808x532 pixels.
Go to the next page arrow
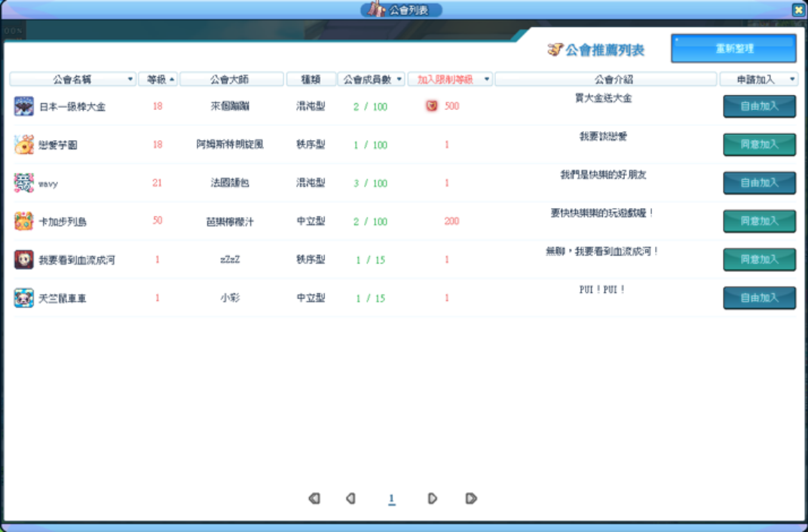pyautogui.click(x=433, y=498)
